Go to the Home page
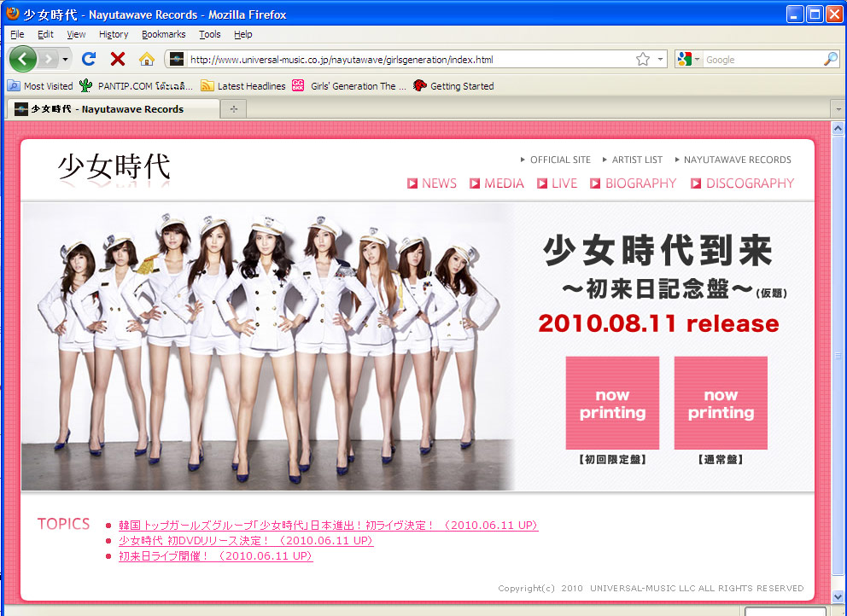Viewport: 847px width, 616px height. (x=146, y=59)
